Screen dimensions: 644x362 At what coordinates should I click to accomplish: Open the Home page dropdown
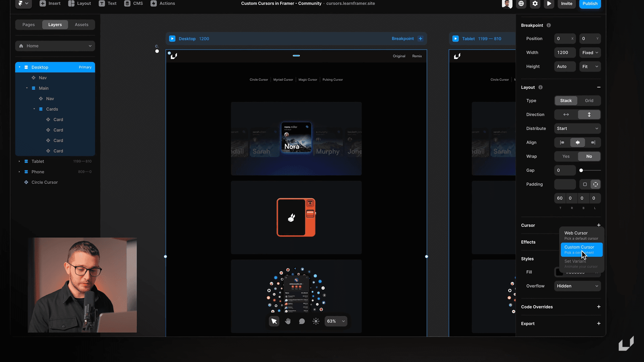[x=55, y=46]
